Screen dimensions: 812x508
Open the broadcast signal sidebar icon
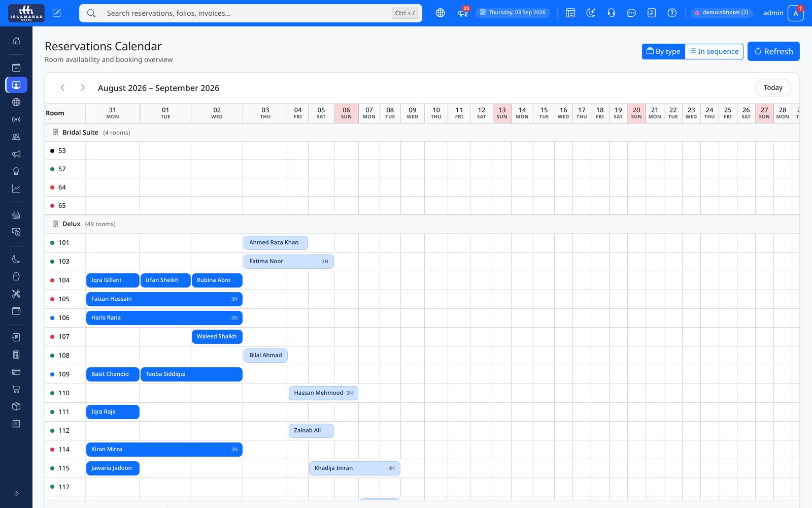[16, 119]
